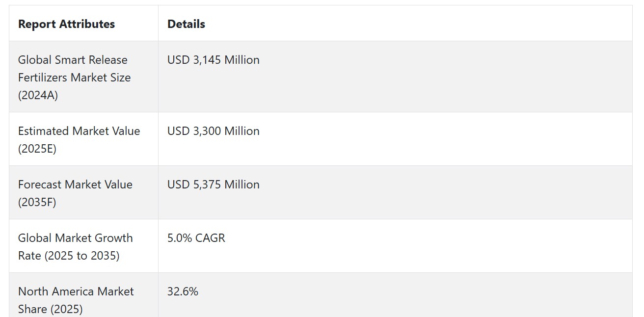Click the (2024A) year label

point(38,95)
